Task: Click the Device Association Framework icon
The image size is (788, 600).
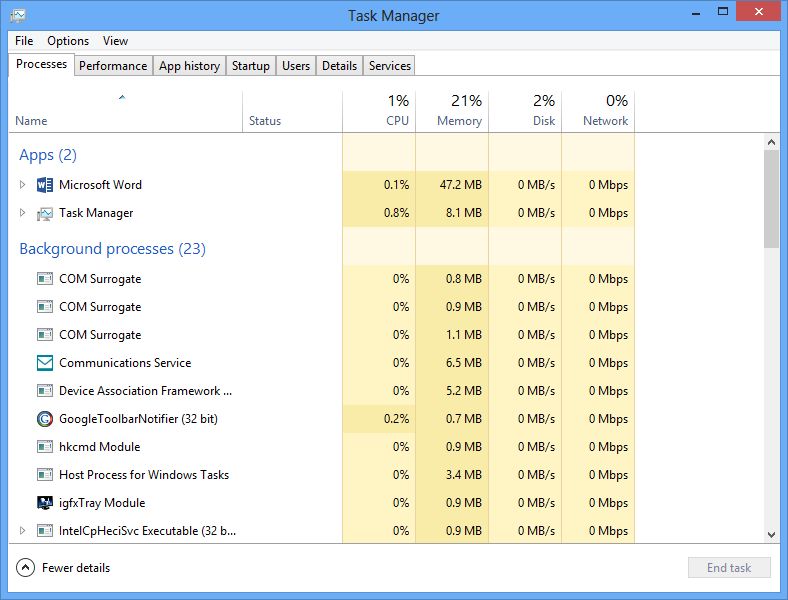Action: tap(45, 390)
